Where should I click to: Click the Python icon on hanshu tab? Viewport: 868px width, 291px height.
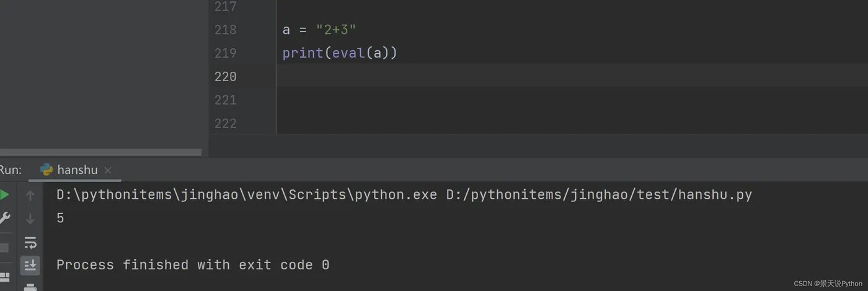click(x=46, y=170)
